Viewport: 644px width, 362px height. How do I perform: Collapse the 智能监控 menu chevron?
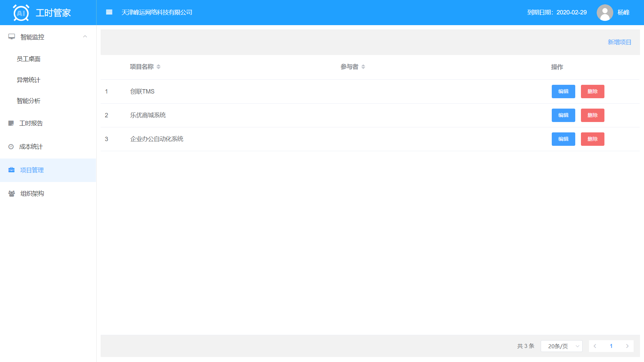click(x=85, y=37)
